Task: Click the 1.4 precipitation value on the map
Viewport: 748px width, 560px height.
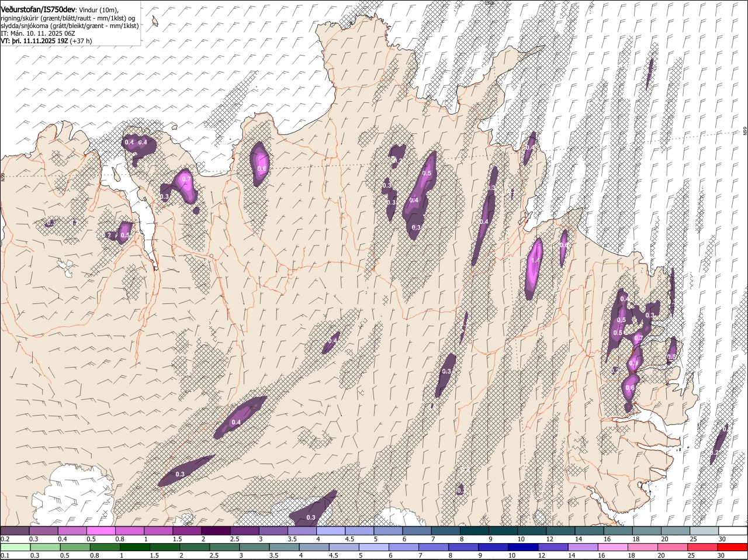Action: [x=536, y=261]
